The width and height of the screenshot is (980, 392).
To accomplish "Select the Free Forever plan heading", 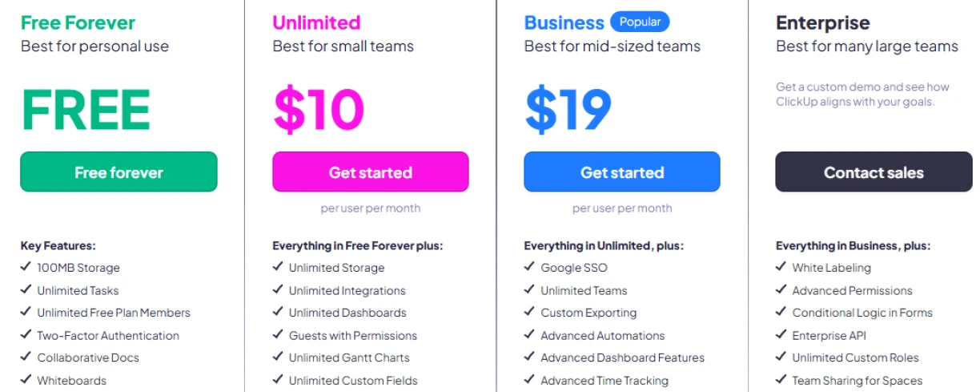I will point(78,22).
